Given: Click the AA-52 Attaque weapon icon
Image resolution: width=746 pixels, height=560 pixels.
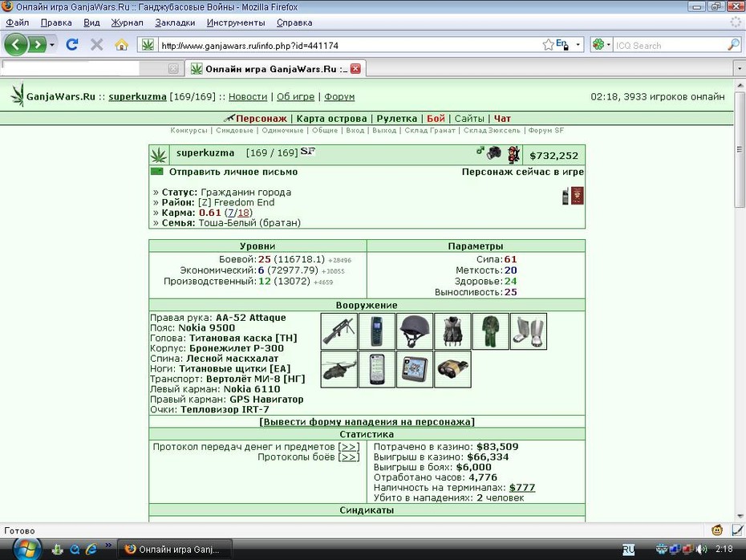Looking at the screenshot, I should [x=339, y=331].
